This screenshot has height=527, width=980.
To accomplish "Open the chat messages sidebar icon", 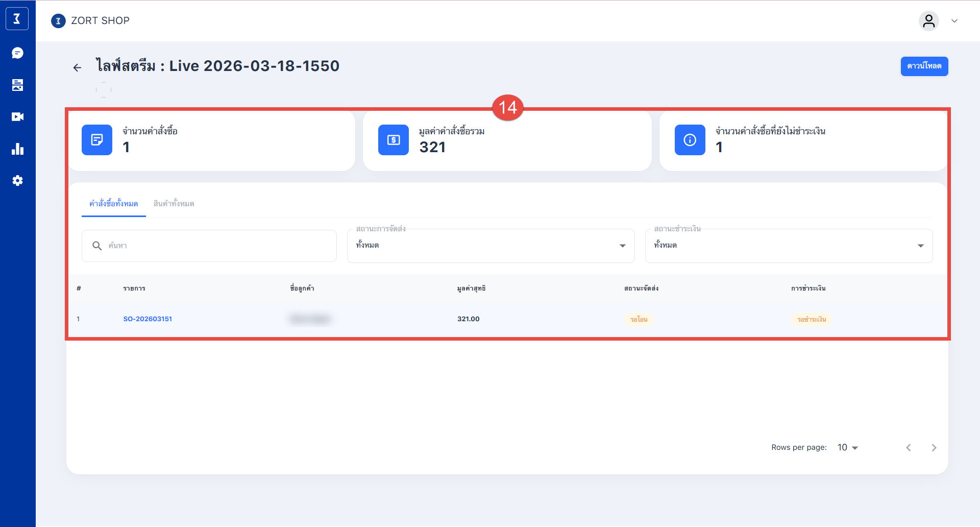I will pyautogui.click(x=17, y=53).
